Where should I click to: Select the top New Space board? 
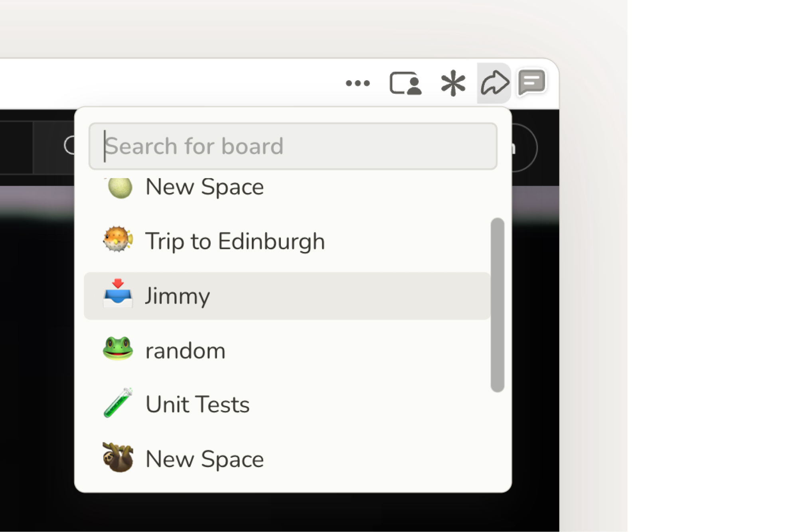(205, 187)
